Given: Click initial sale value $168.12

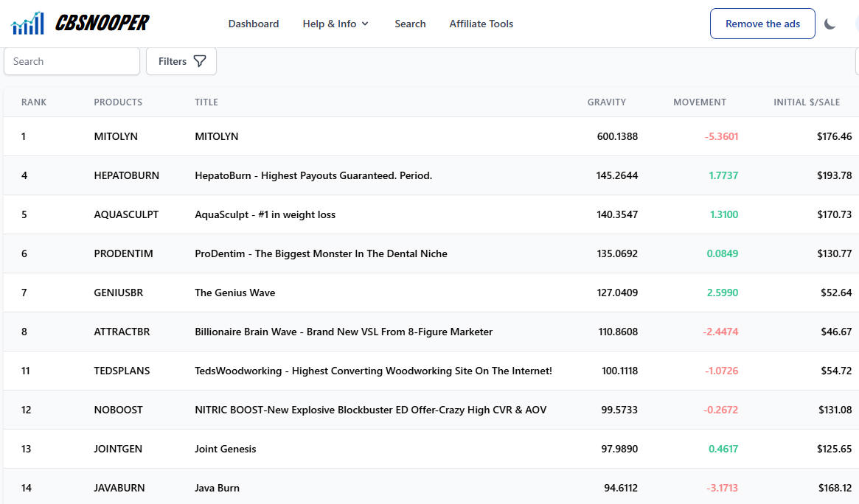Looking at the screenshot, I should 835,488.
